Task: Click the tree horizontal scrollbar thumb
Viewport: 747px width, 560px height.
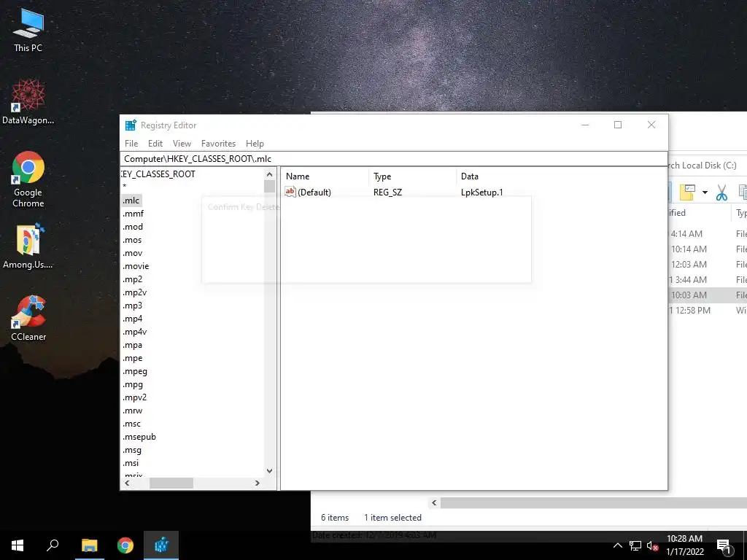Action: [171, 483]
